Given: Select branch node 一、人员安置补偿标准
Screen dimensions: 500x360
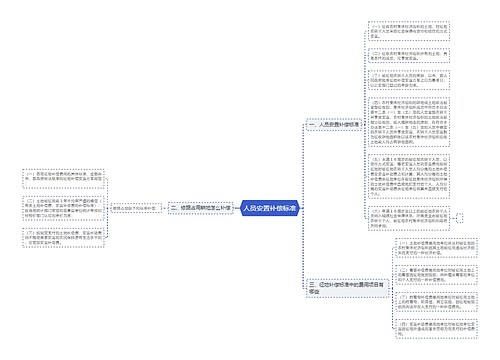Looking at the screenshot, I should (334, 124).
